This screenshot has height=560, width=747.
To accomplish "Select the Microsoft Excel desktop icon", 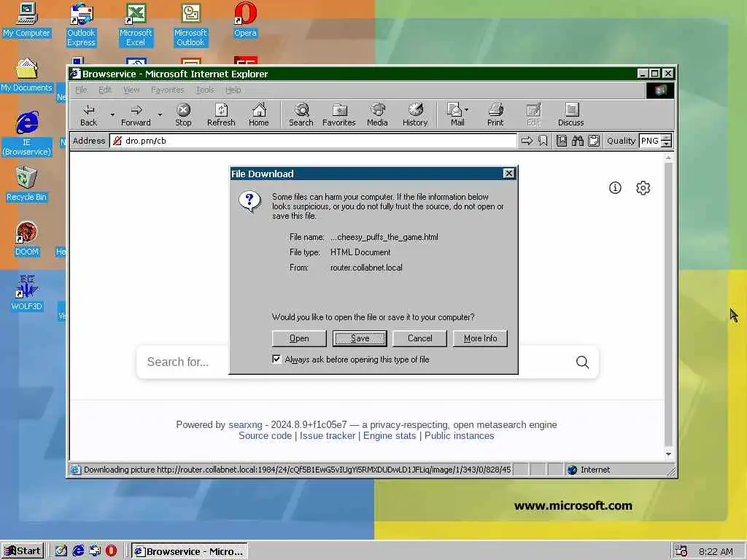I will coord(136,24).
